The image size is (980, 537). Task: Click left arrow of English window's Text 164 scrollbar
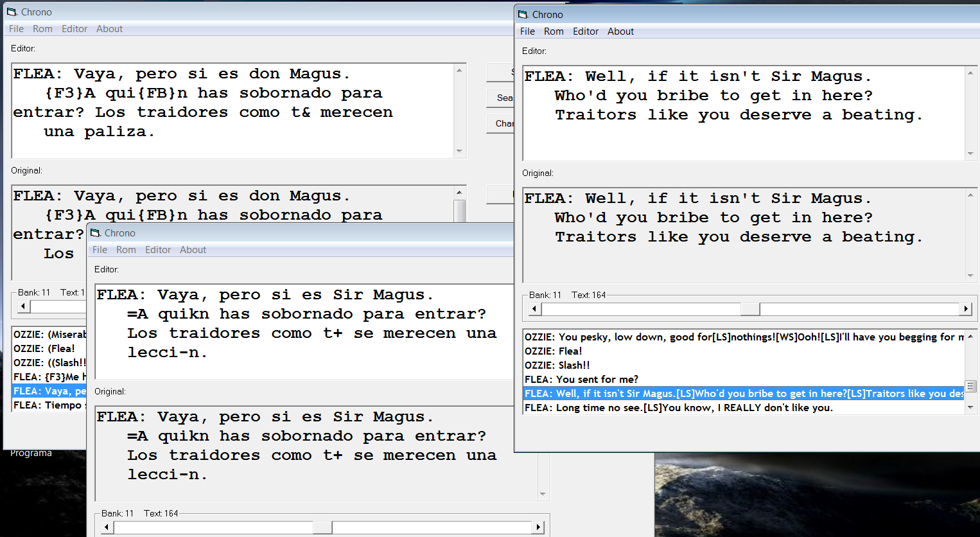pyautogui.click(x=534, y=309)
